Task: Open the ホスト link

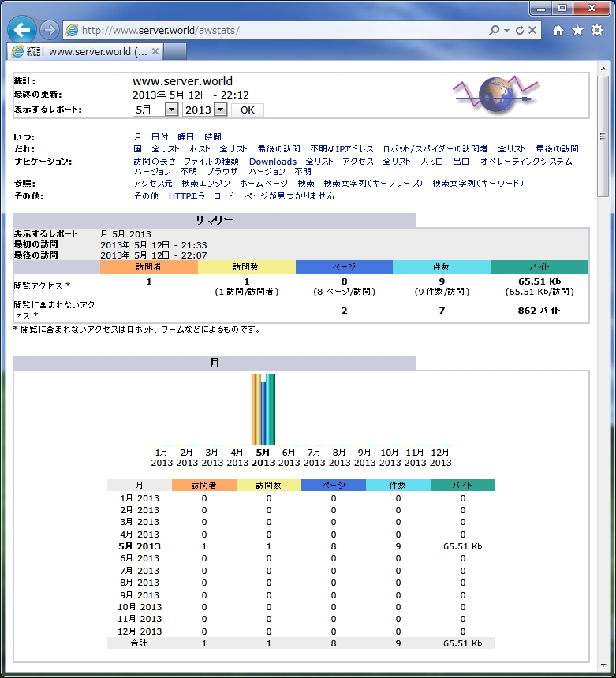Action: pos(200,149)
